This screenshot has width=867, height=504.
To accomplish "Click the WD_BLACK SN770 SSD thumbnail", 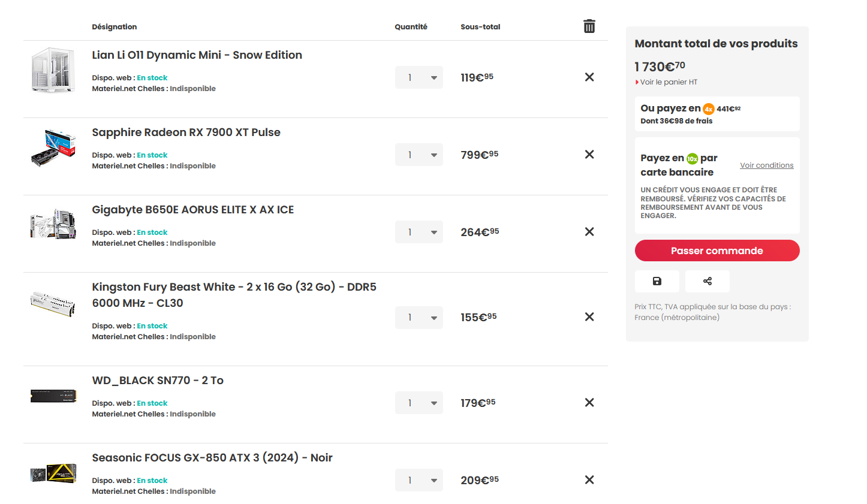I will pos(53,396).
